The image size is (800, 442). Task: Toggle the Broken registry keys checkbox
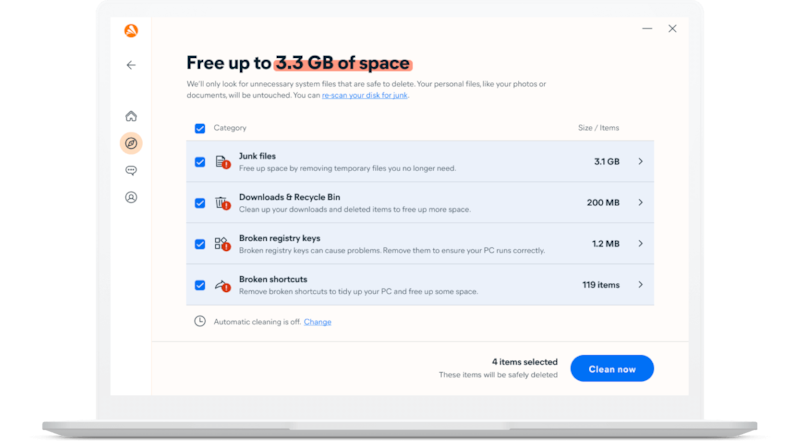click(200, 244)
